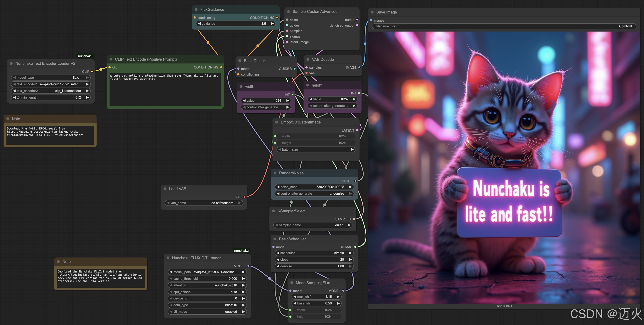
Task: Click the nunchaku badge above Text Encoder Loader
Action: click(85, 56)
